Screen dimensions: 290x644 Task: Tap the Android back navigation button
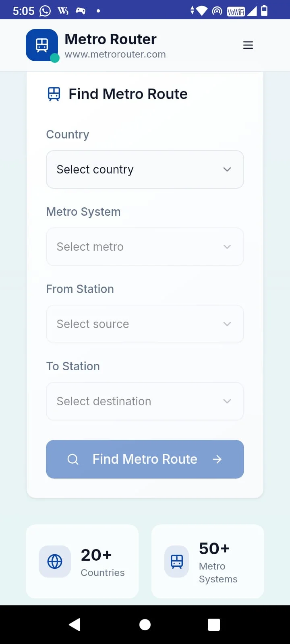point(75,625)
